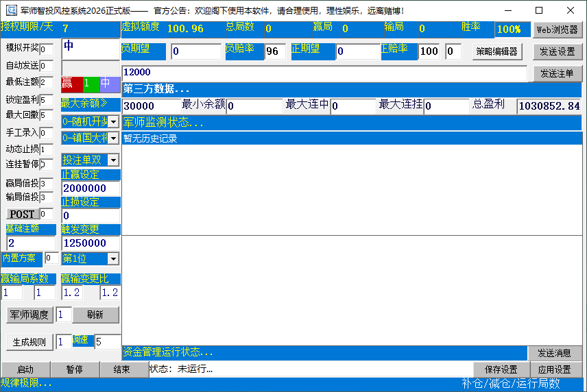Click the 发送消息 button
Image resolution: width=587 pixels, height=392 pixels.
click(555, 353)
